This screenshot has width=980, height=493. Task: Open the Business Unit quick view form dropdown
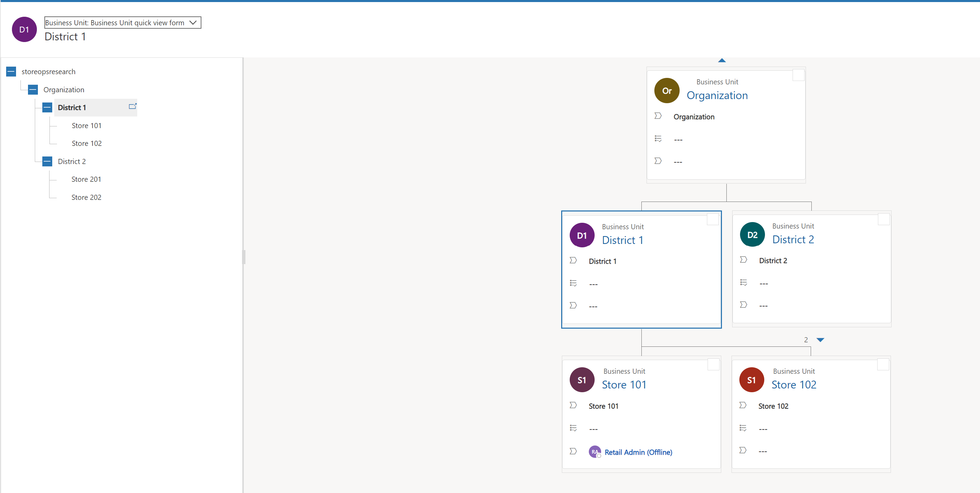(194, 23)
